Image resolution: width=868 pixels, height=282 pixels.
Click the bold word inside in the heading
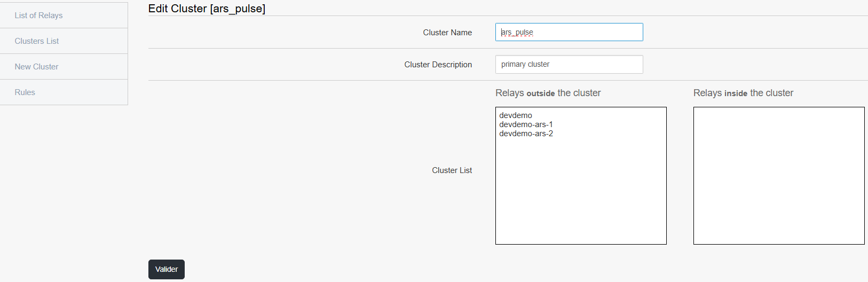pos(736,93)
